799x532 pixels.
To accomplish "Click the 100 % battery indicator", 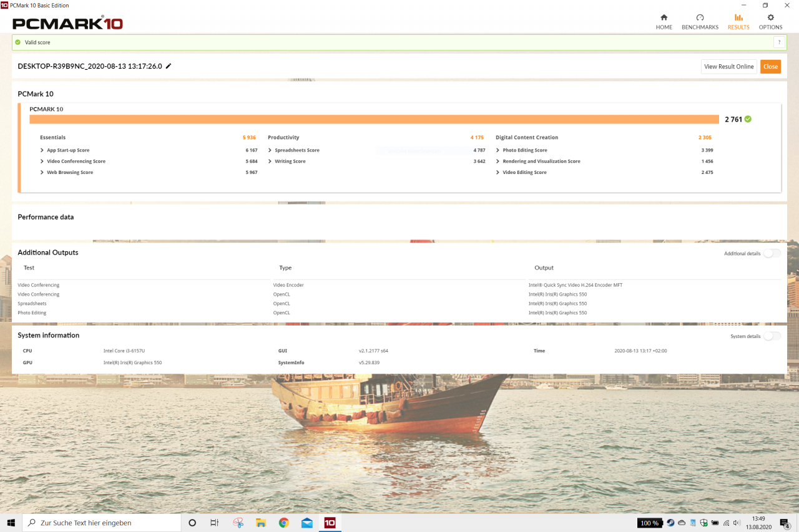I will click(x=650, y=523).
